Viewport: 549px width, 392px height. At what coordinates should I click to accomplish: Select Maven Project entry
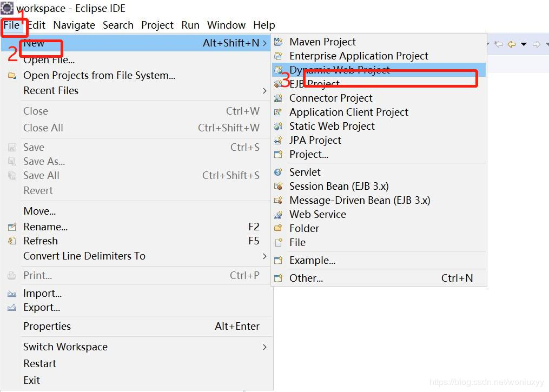[x=379, y=42]
